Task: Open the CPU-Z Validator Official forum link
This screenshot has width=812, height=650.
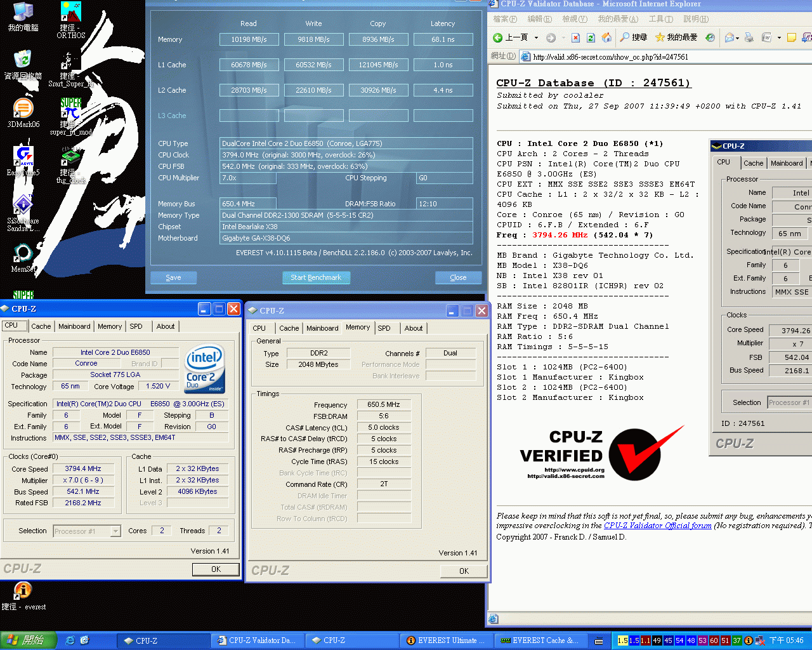Action: (657, 526)
